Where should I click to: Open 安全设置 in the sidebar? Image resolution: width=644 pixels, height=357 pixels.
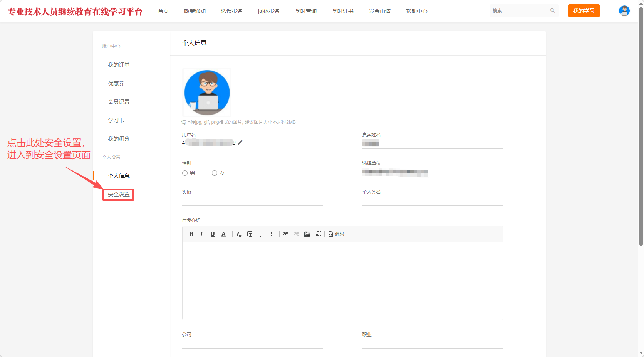pyautogui.click(x=119, y=195)
